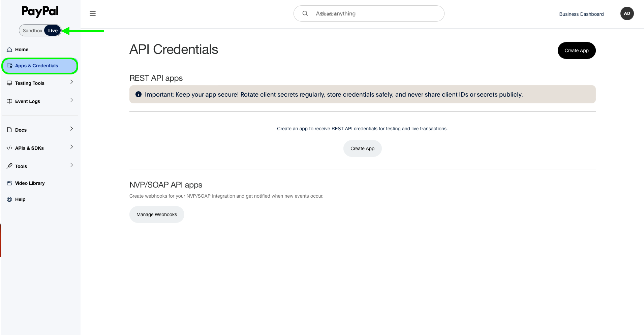The height and width of the screenshot is (335, 644).
Task: Click Apps & Credentials icon
Action: (x=9, y=66)
